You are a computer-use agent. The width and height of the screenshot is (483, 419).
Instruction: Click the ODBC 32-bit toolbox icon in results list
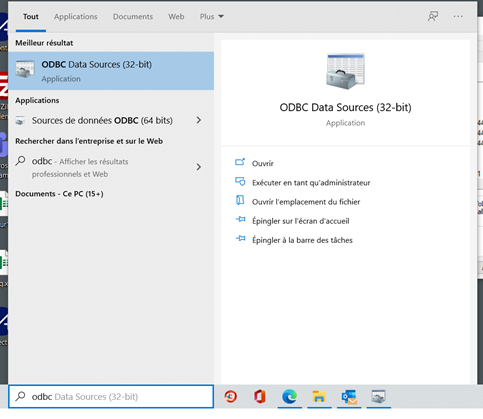tap(25, 69)
